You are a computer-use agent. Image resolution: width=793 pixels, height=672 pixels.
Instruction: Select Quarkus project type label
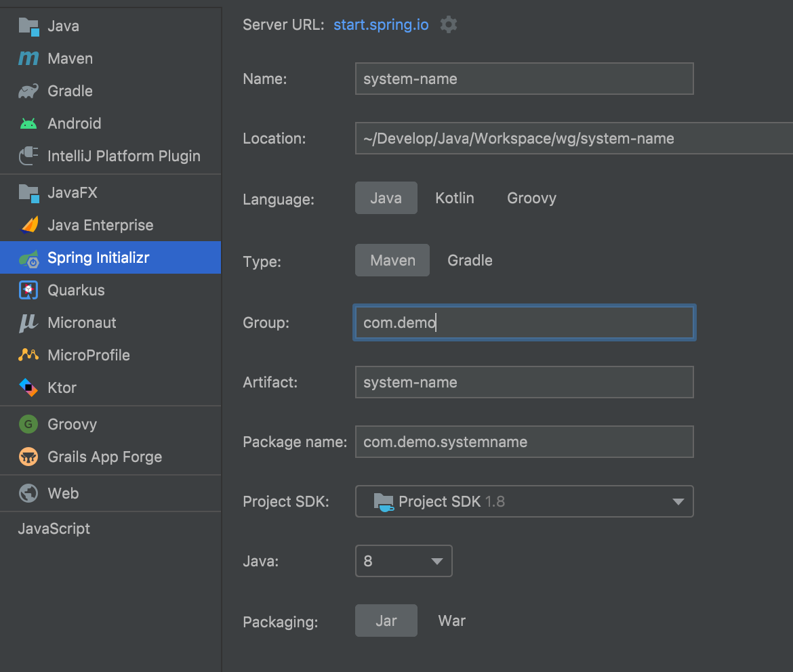[x=76, y=290]
